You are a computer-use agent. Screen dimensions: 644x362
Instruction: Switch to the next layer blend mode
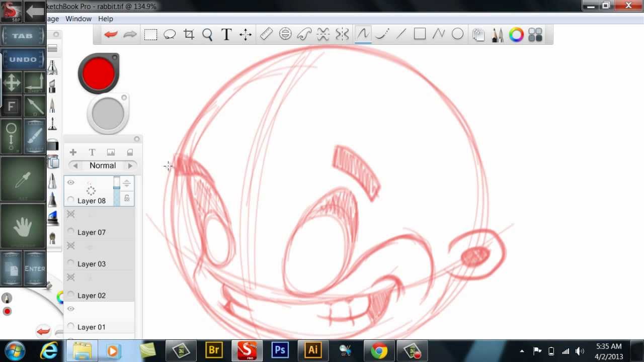pyautogui.click(x=130, y=165)
